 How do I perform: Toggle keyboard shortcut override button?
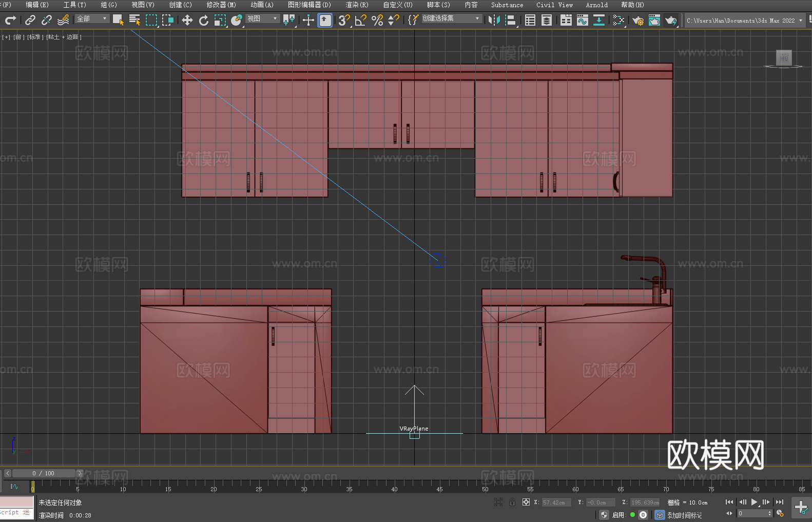tap(325, 20)
